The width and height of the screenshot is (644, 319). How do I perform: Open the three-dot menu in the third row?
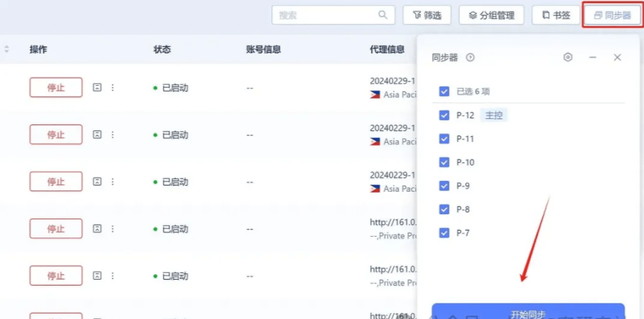point(113,182)
